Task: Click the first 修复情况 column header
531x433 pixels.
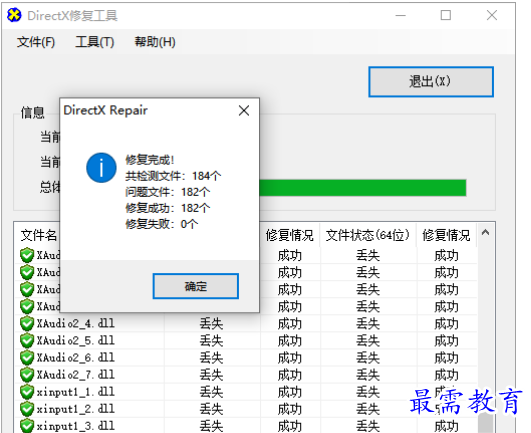Action: pyautogui.click(x=290, y=235)
